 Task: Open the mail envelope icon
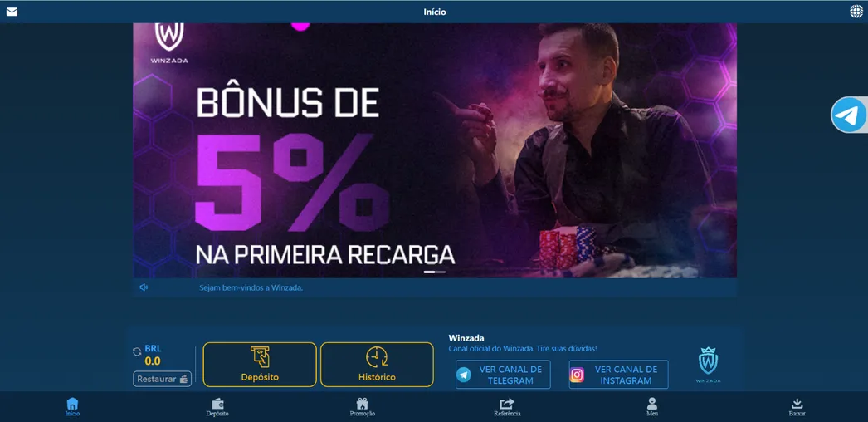click(x=12, y=12)
